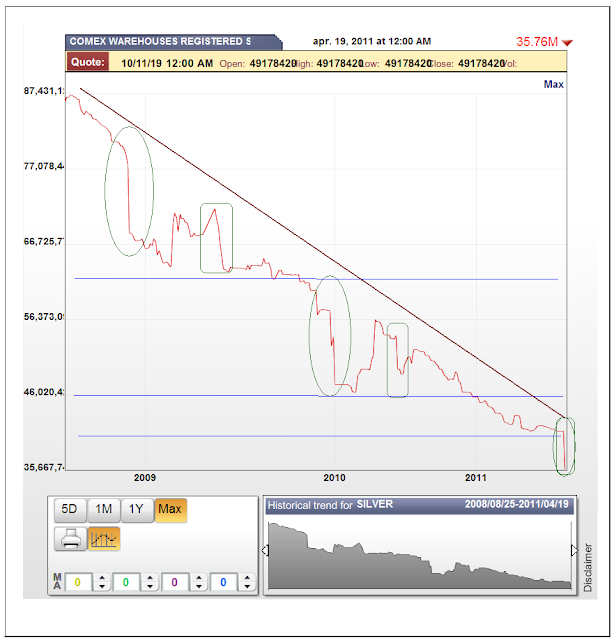Click the left handle of historical trend range

[265, 551]
